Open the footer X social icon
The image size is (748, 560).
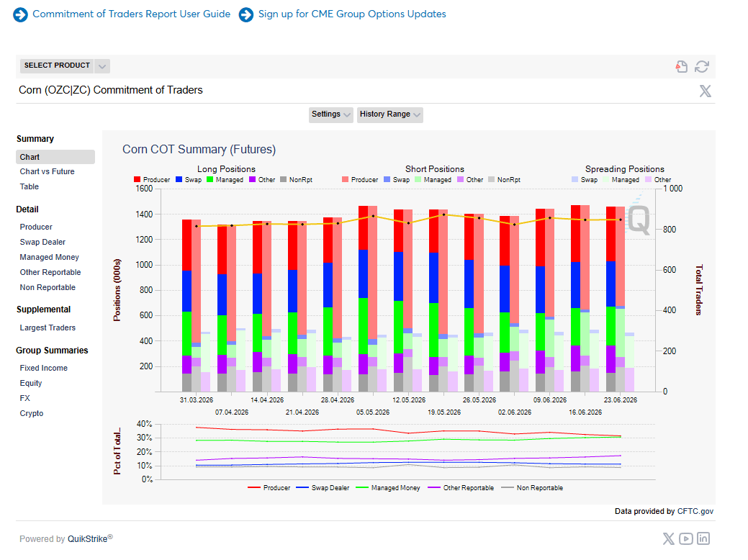click(x=668, y=538)
